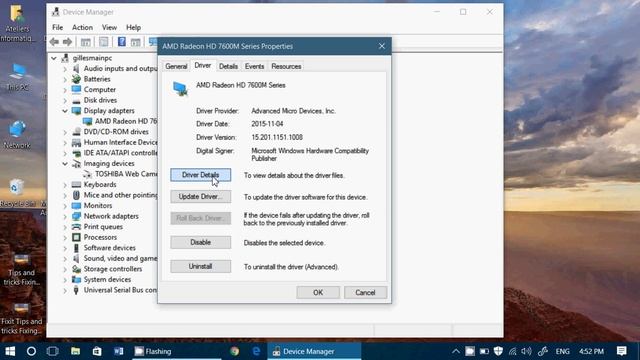Click OK in Properties dialog
Image resolution: width=640 pixels, height=360 pixels.
tap(318, 292)
